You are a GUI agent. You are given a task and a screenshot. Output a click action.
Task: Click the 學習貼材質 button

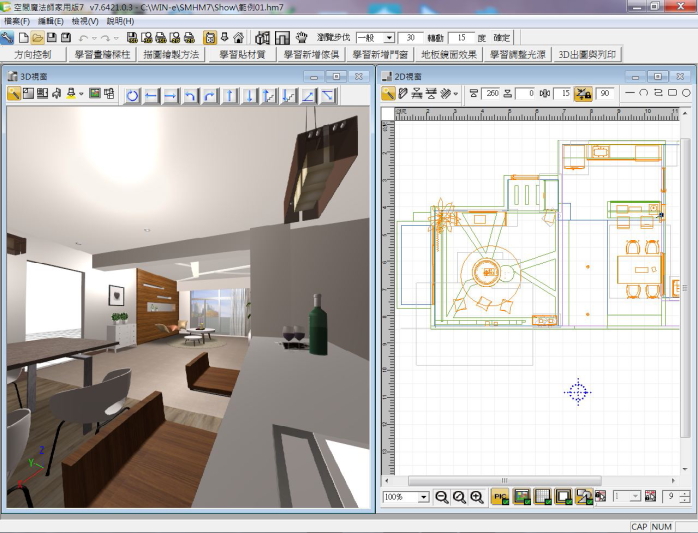click(x=243, y=54)
